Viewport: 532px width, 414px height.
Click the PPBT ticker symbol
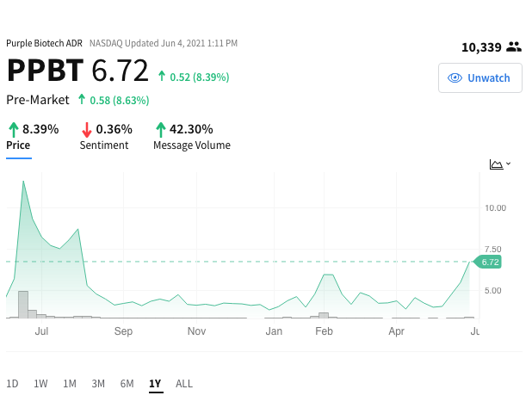(x=45, y=71)
